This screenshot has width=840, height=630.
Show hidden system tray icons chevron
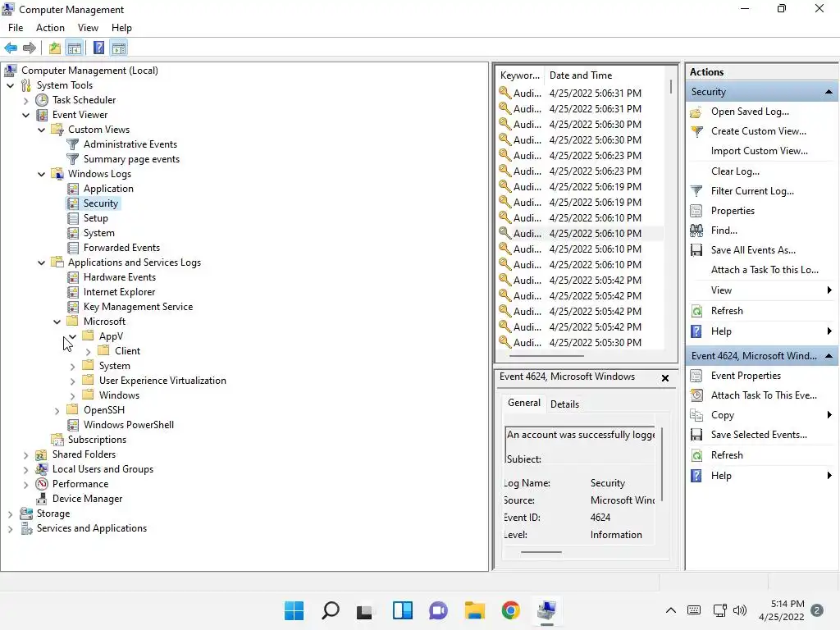(x=671, y=610)
